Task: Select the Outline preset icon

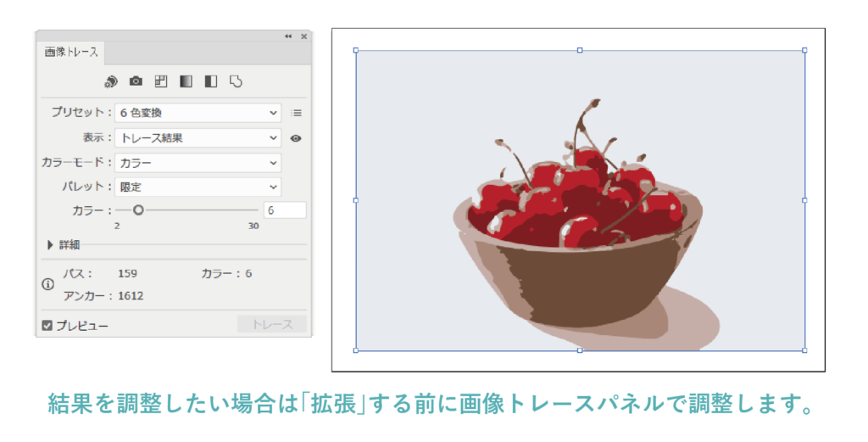Action: click(236, 81)
